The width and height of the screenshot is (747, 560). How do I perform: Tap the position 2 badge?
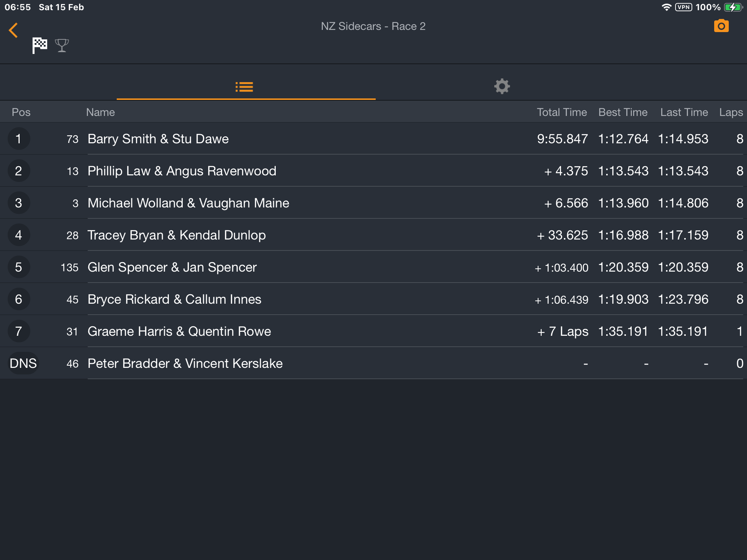[19, 171]
